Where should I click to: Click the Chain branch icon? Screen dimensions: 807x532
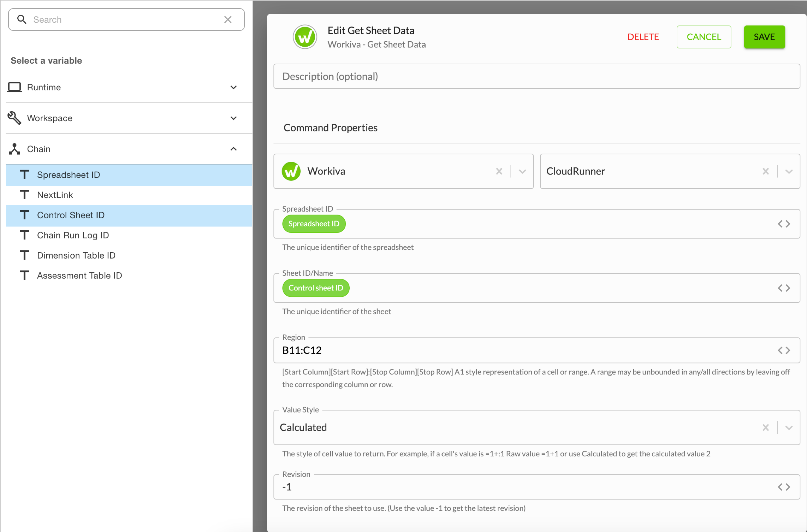[14, 149]
